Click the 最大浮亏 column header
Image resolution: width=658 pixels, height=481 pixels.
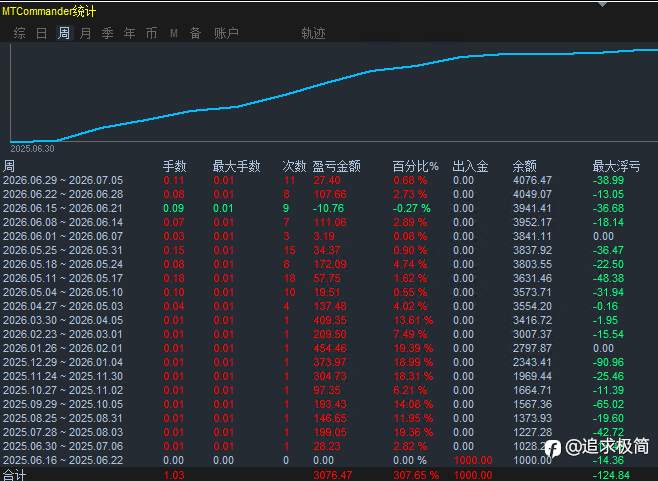(616, 166)
